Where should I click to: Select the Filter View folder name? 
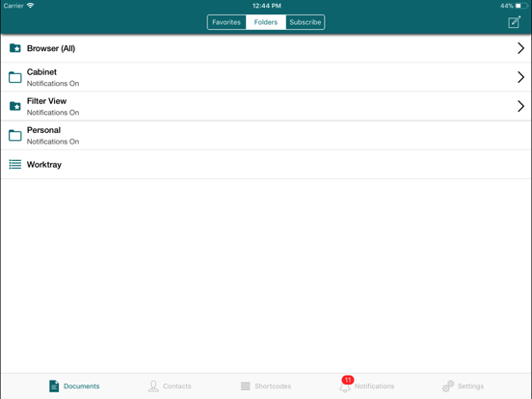tap(46, 101)
